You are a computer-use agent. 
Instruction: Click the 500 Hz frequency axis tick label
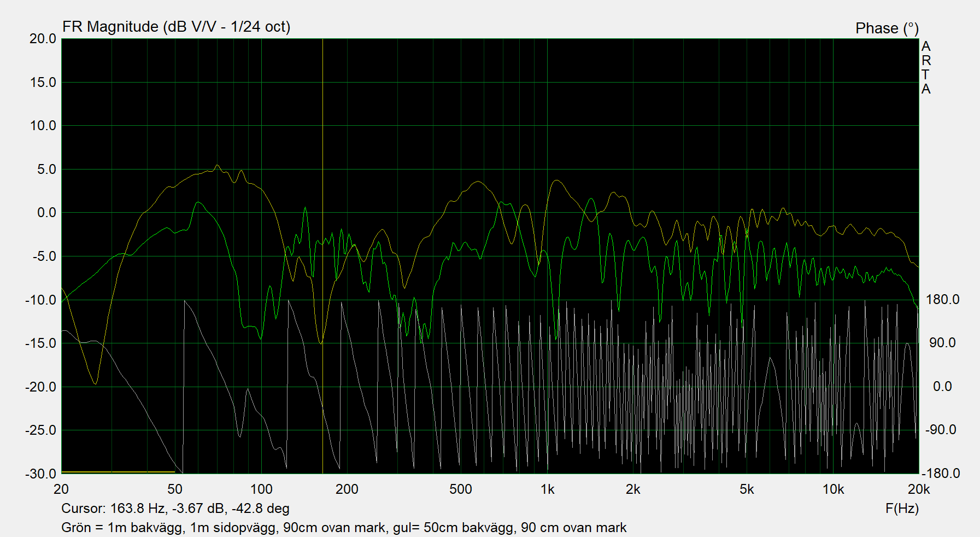(x=460, y=489)
